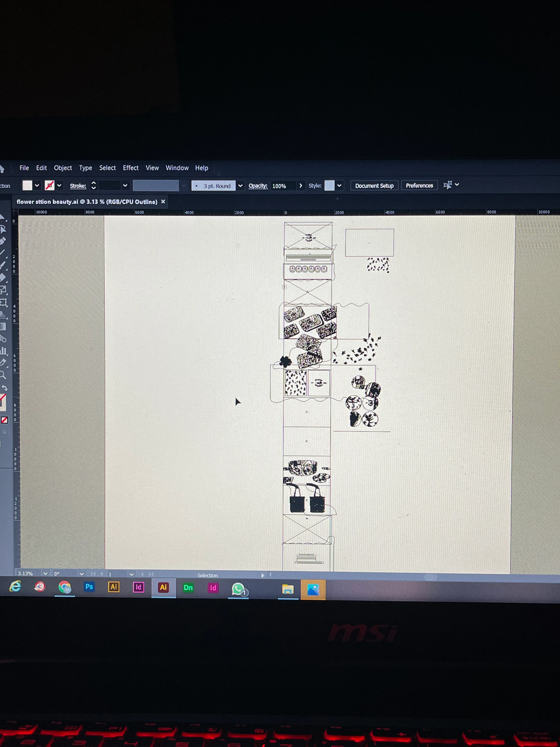560x747 pixels.
Task: Select the Zoom magnifier tool
Action: (x=3, y=375)
